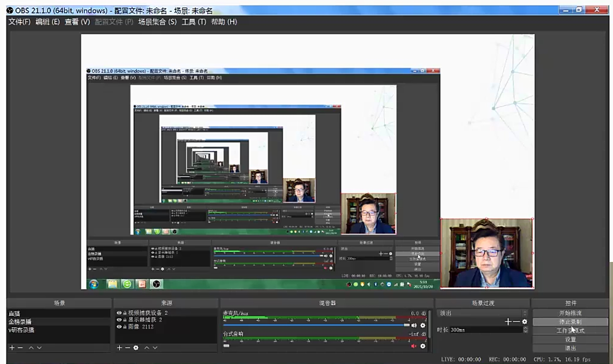Unmute the 台式音响 audio channel
The height and width of the screenshot is (364, 613).
pos(414,346)
